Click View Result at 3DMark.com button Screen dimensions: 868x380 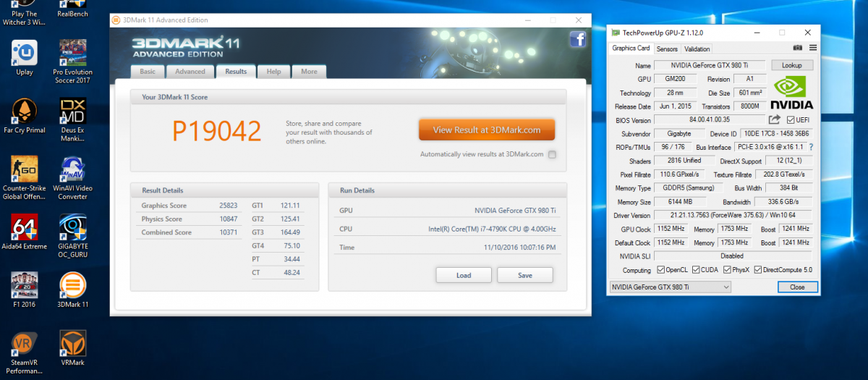click(487, 130)
